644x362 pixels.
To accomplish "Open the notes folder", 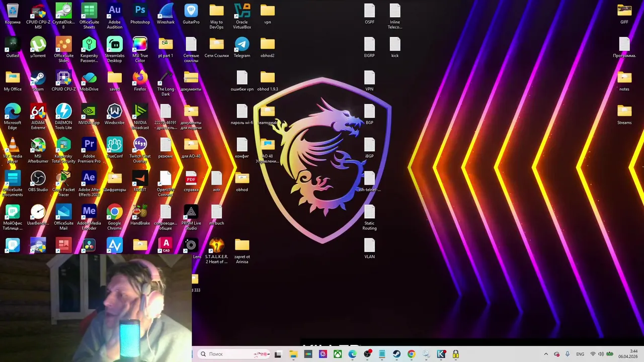I will coord(624,81).
